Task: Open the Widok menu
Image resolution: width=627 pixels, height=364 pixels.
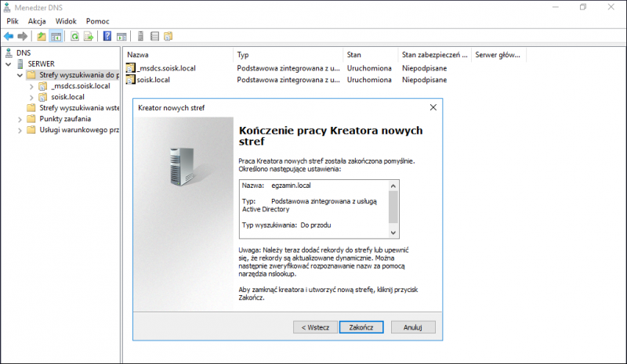Action: point(66,21)
